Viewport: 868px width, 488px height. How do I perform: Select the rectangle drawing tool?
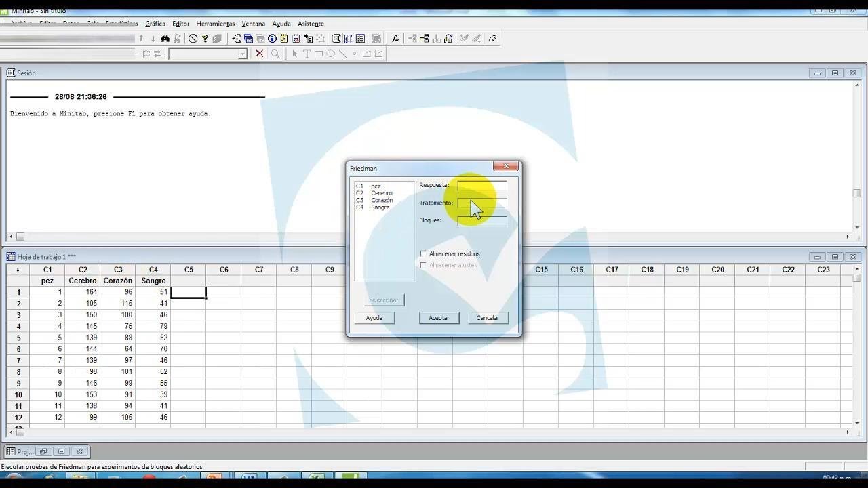pyautogui.click(x=318, y=54)
